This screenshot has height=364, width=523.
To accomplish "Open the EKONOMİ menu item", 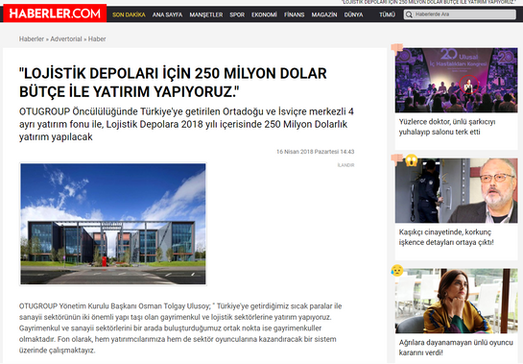I will point(264,15).
